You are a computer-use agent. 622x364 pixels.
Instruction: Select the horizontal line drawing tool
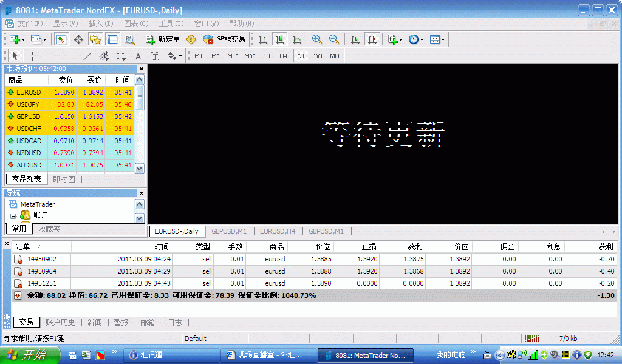point(70,55)
